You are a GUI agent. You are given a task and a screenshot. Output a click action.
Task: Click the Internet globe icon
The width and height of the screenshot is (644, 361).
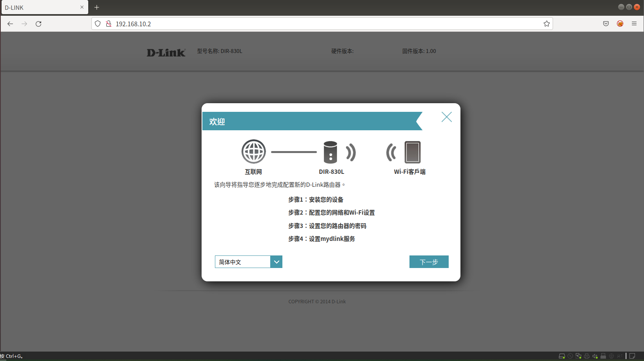click(253, 151)
